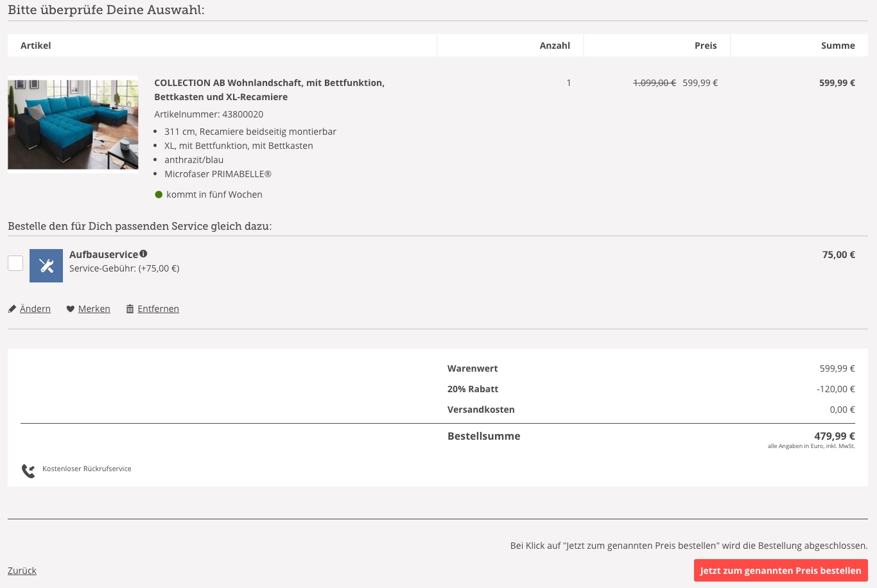Open the info icon beside Aufbauservice
Image resolution: width=877 pixels, height=588 pixels.
point(143,254)
